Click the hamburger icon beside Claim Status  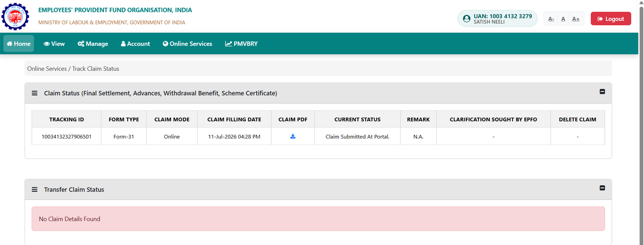35,93
